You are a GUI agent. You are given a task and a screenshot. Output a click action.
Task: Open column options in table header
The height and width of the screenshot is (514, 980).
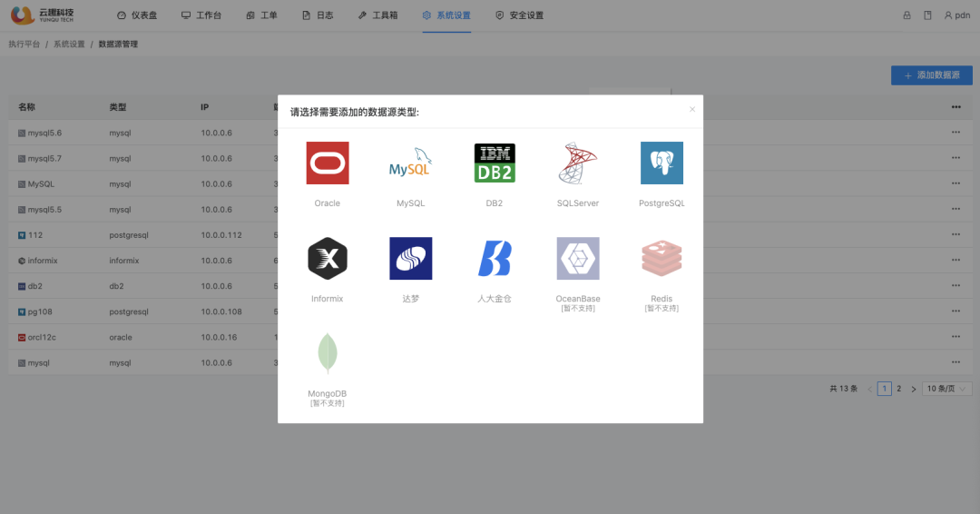tap(955, 107)
